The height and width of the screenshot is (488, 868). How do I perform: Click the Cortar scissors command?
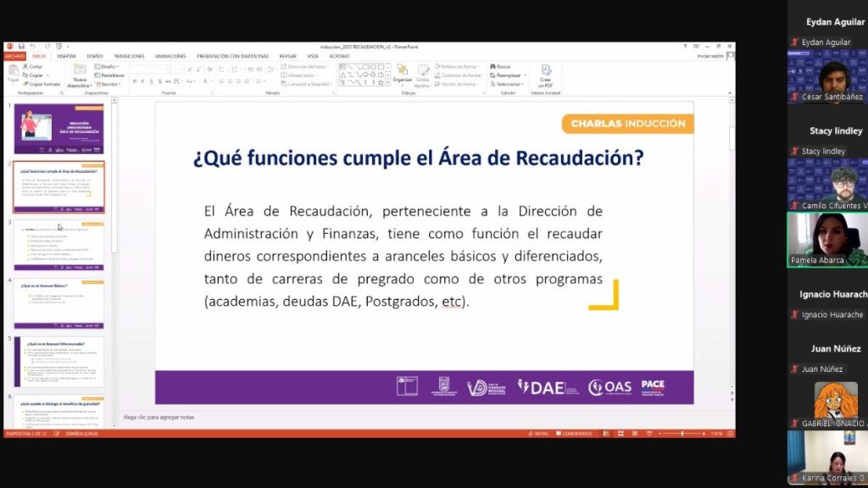click(x=35, y=66)
